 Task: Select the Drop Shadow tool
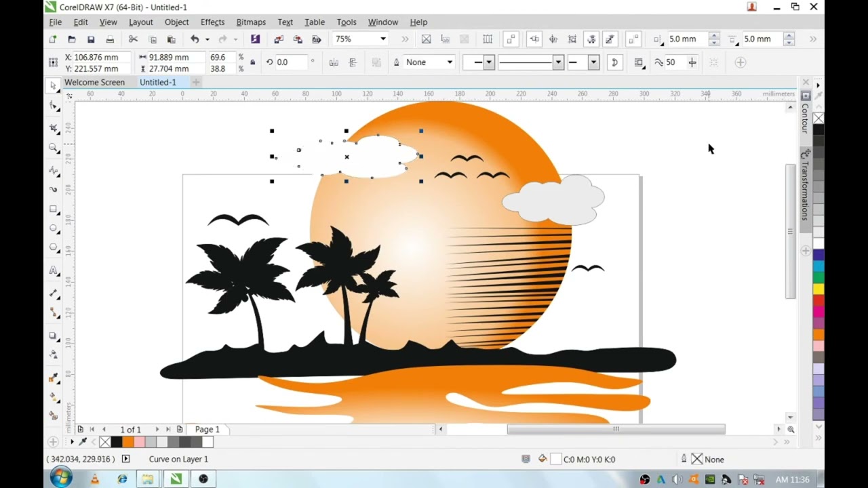(x=54, y=335)
